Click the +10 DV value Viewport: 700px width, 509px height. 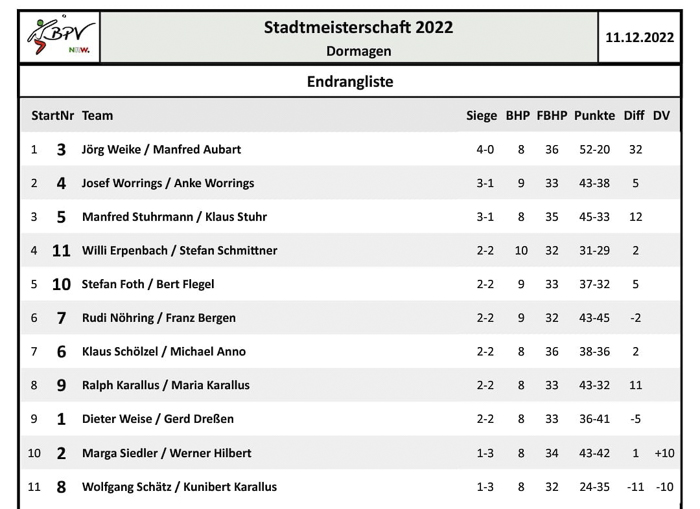(664, 453)
